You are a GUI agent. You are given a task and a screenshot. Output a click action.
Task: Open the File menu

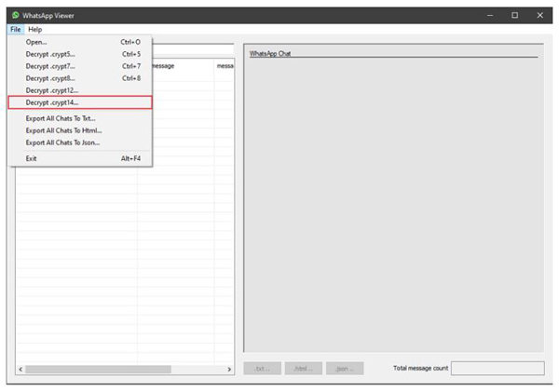[x=16, y=30]
